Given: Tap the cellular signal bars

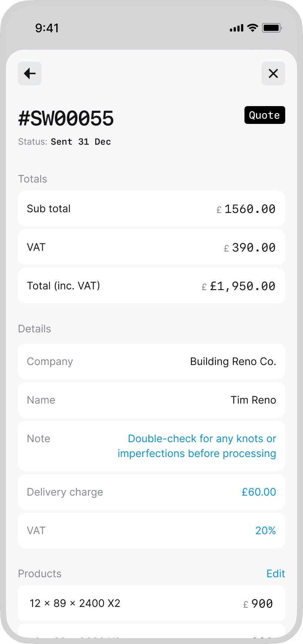Looking at the screenshot, I should [x=237, y=28].
